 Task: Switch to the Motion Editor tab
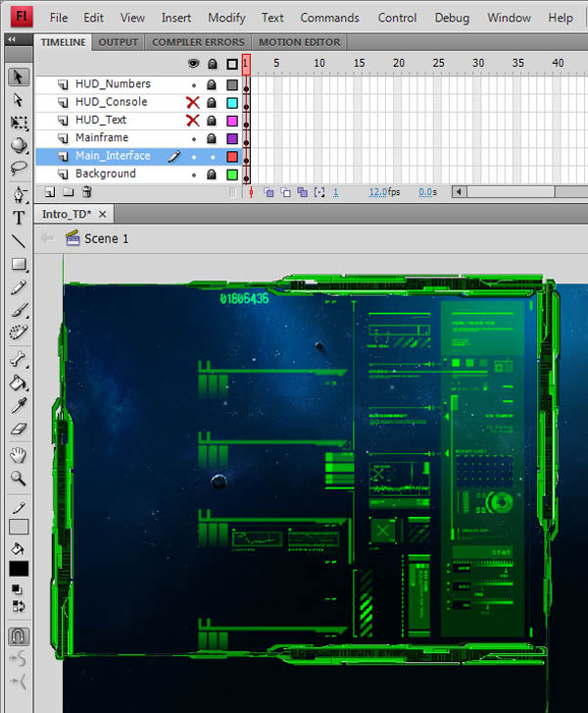click(x=299, y=42)
